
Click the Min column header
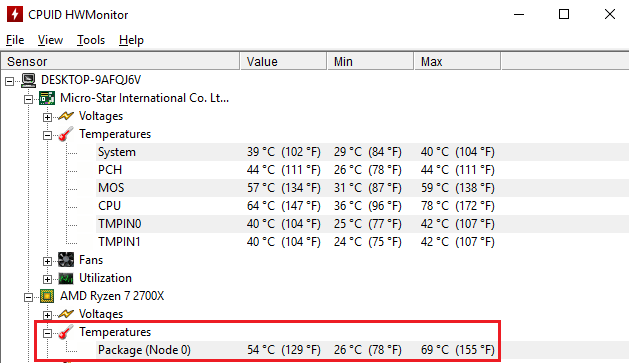tap(370, 61)
